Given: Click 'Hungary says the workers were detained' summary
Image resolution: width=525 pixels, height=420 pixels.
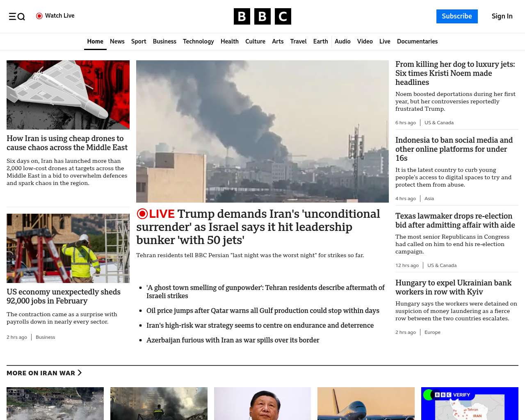Looking at the screenshot, I should (x=456, y=311).
